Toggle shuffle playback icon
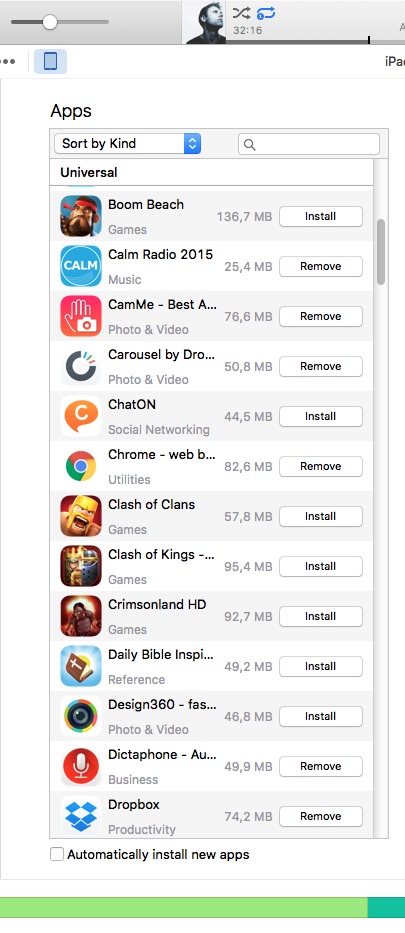Image resolution: width=405 pixels, height=933 pixels. point(241,13)
